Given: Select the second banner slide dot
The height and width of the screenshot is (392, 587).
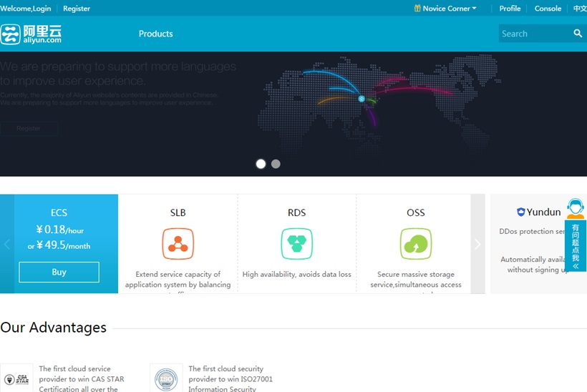Looking at the screenshot, I should coord(276,164).
